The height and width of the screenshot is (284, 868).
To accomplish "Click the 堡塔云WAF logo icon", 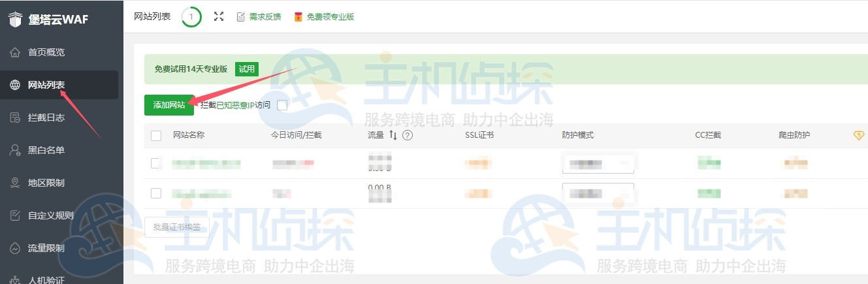I will [x=15, y=19].
